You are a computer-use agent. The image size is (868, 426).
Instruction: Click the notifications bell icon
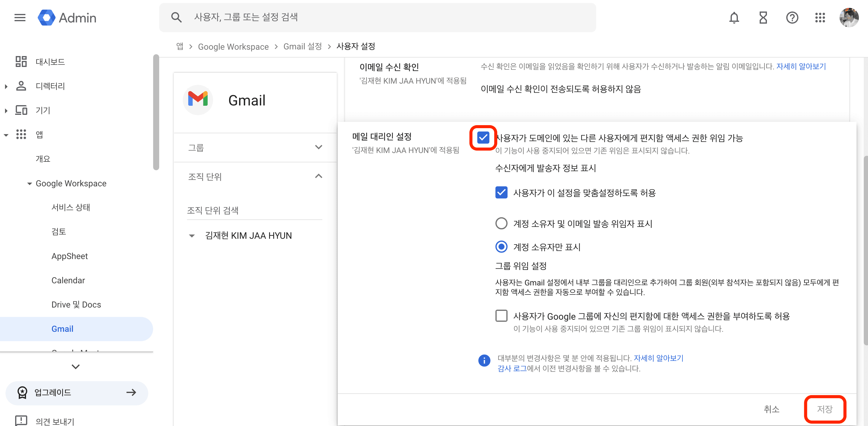tap(735, 18)
